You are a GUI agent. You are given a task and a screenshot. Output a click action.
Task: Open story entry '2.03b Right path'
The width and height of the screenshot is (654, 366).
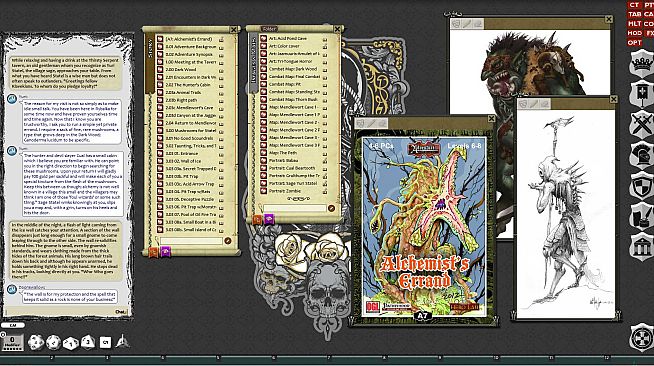(181, 100)
